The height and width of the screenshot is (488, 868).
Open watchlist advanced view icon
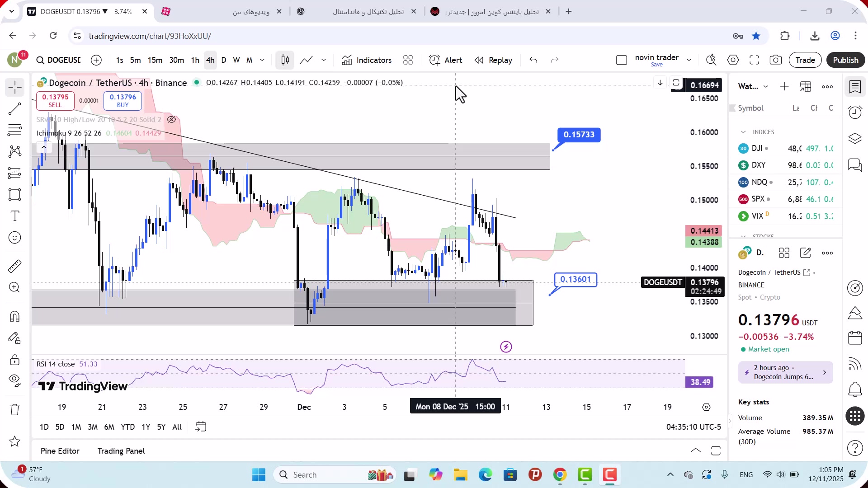[x=806, y=87]
